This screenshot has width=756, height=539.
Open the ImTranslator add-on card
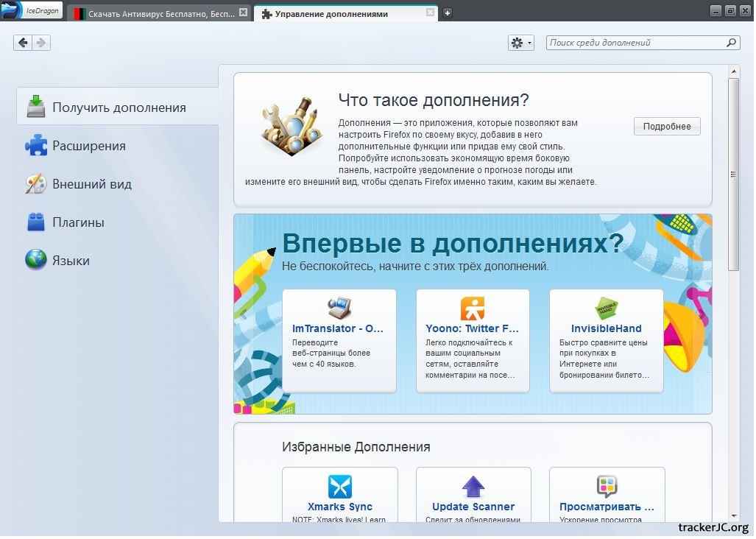pos(339,339)
